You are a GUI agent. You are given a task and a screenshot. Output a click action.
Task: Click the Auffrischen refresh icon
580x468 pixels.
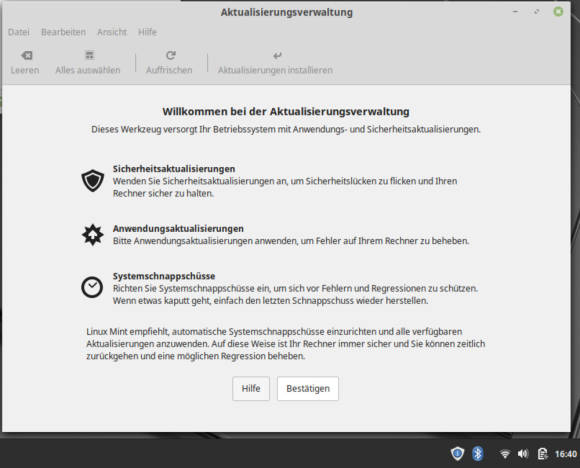click(171, 55)
